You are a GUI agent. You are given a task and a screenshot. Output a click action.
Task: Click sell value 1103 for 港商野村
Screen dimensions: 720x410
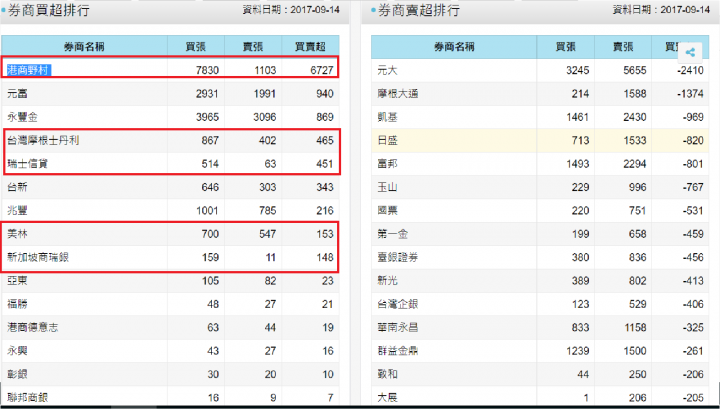265,70
